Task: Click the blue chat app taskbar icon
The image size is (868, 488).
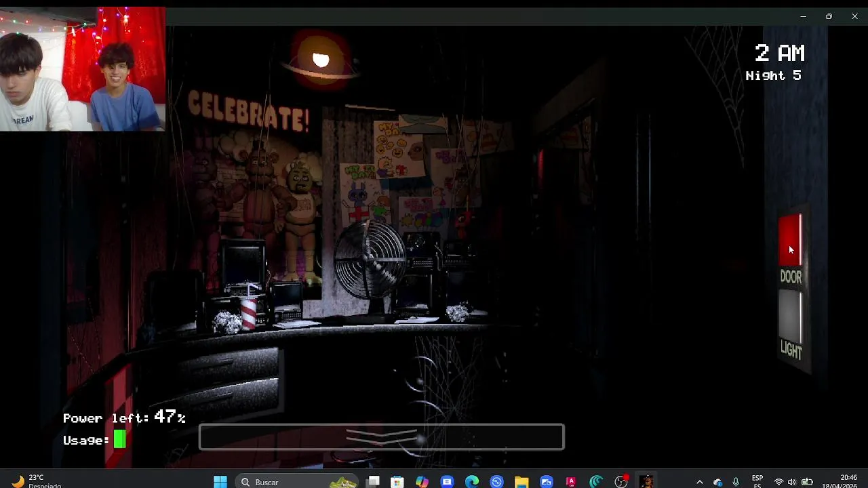Action: pos(447,482)
